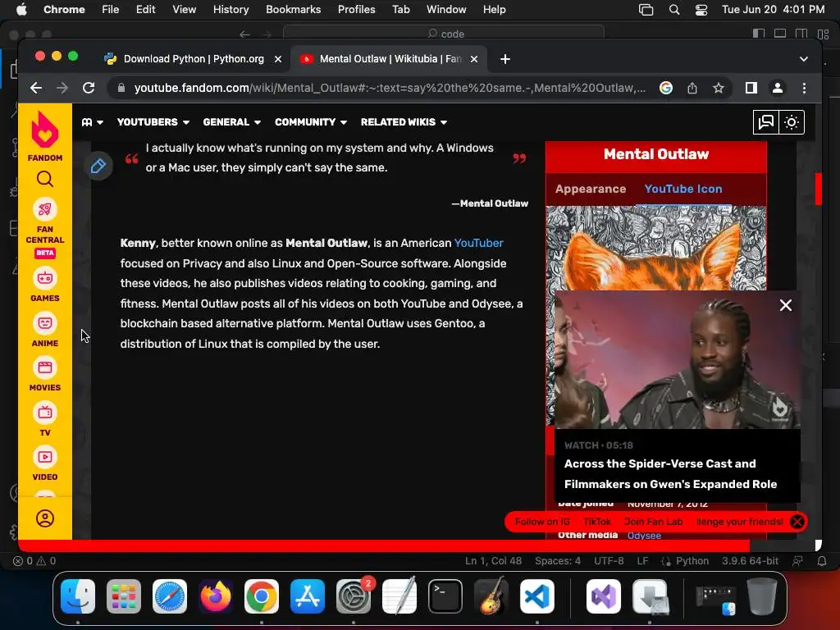The width and height of the screenshot is (840, 630).
Task: Click Spaces: 4 in VS Code status bar
Action: coord(557,561)
